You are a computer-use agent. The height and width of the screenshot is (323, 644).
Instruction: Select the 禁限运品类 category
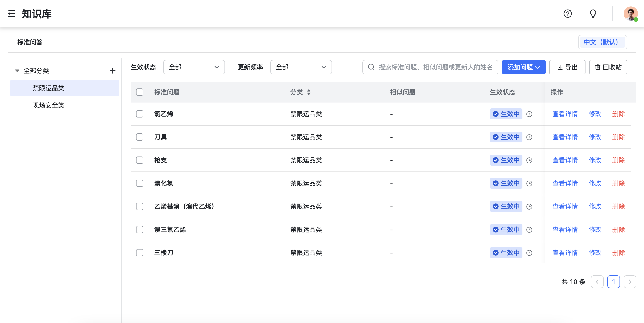click(65, 88)
